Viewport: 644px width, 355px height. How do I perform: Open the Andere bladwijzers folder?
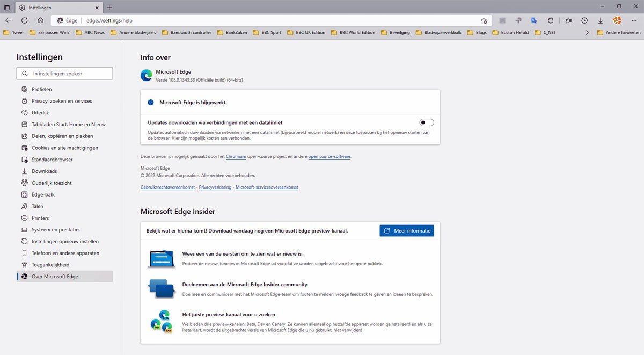(133, 32)
